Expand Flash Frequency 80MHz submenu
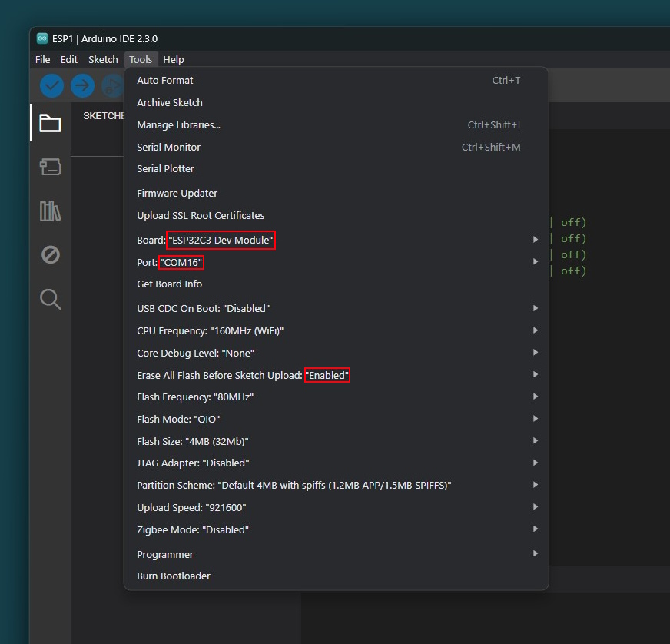 [x=336, y=397]
